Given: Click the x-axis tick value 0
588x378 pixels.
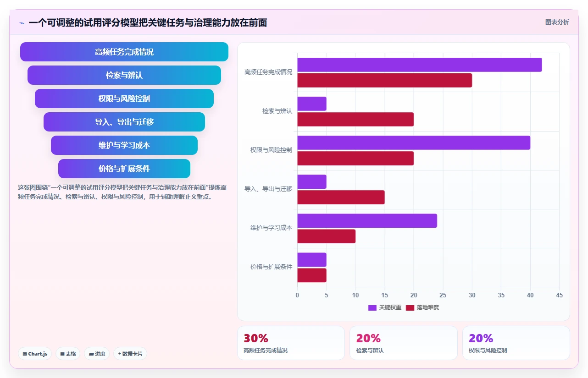Looking at the screenshot, I should pyautogui.click(x=297, y=295).
